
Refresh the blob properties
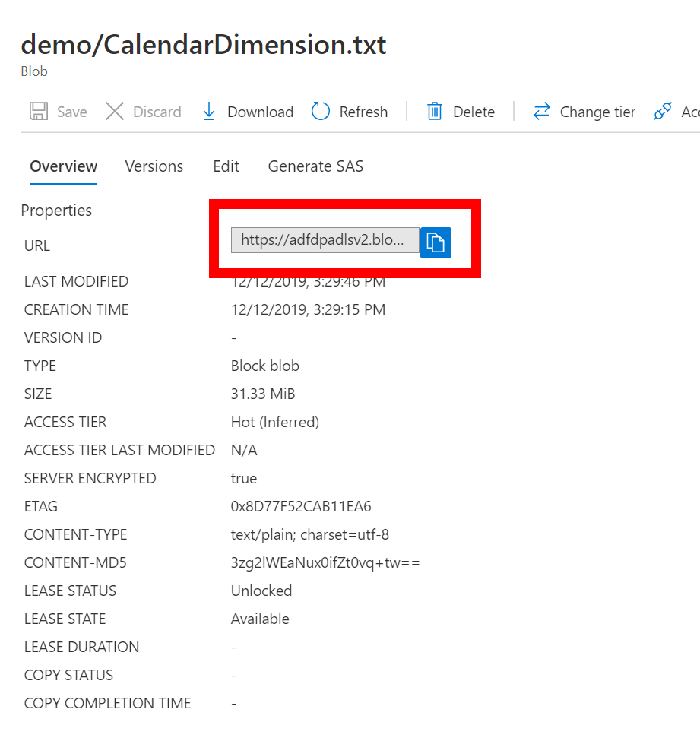(x=319, y=111)
